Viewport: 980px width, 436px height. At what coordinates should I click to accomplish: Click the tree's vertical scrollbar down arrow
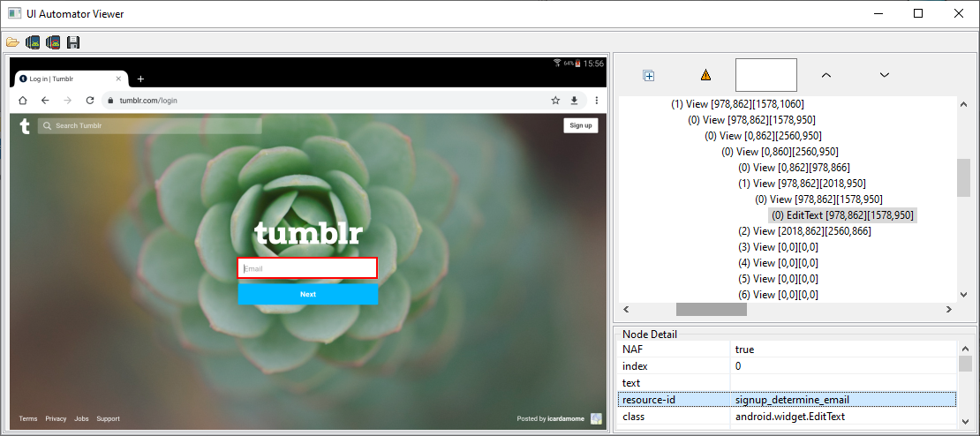963,296
